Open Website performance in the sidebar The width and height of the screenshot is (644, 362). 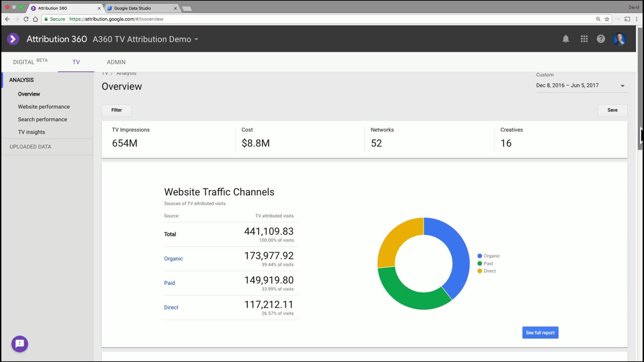pyautogui.click(x=44, y=107)
